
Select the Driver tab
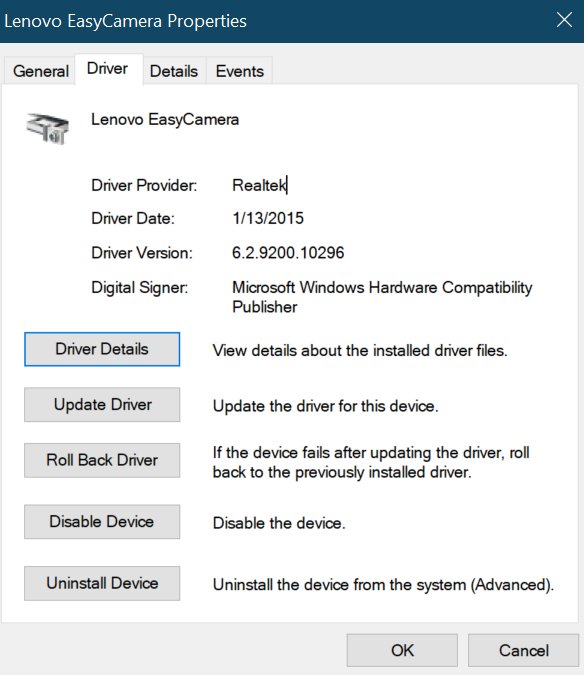[x=108, y=69]
